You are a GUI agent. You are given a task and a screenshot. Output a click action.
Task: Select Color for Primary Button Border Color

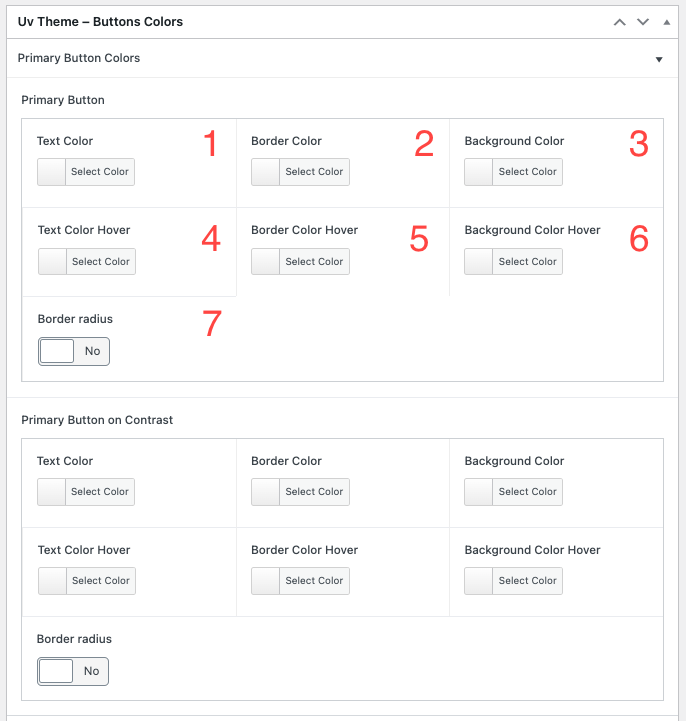pyautogui.click(x=300, y=172)
